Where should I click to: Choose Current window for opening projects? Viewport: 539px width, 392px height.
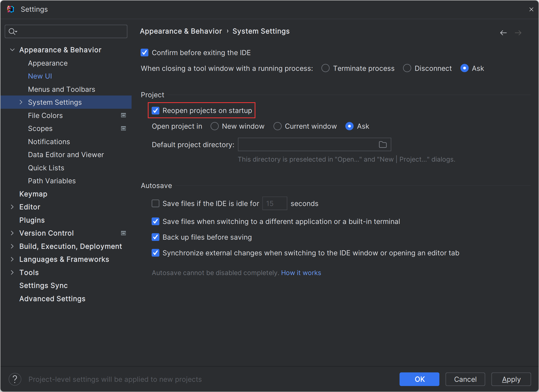(277, 126)
